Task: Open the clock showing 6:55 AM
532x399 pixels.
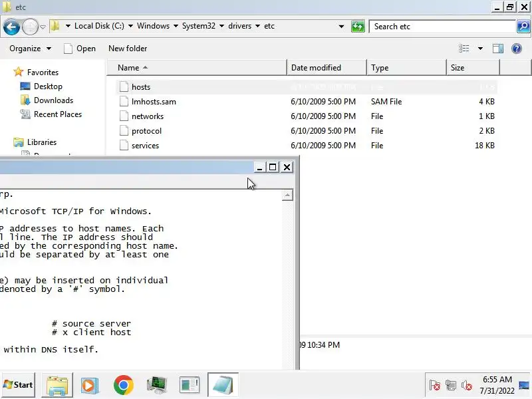Action: 497,385
